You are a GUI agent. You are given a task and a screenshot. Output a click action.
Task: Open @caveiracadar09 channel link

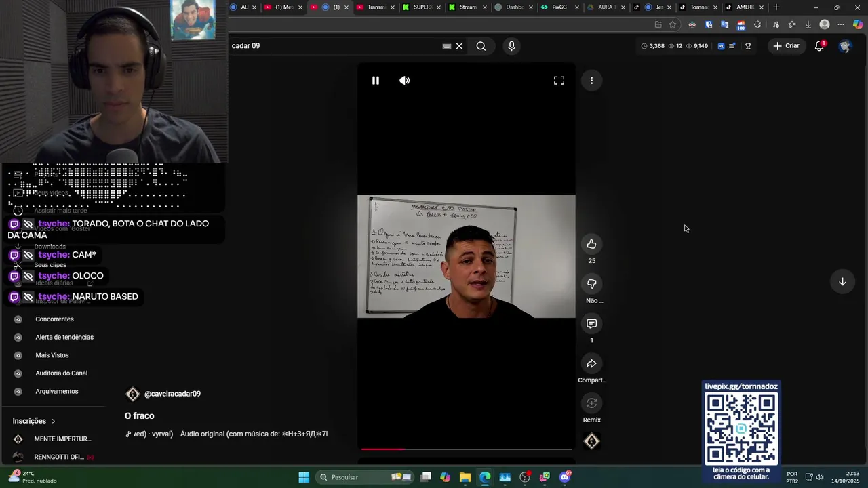click(x=172, y=394)
